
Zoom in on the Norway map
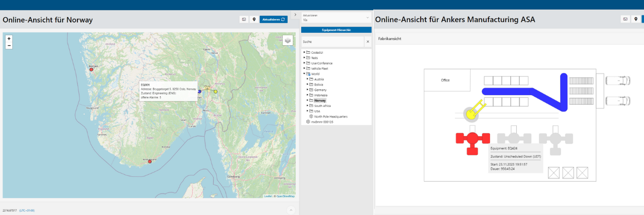pyautogui.click(x=9, y=39)
